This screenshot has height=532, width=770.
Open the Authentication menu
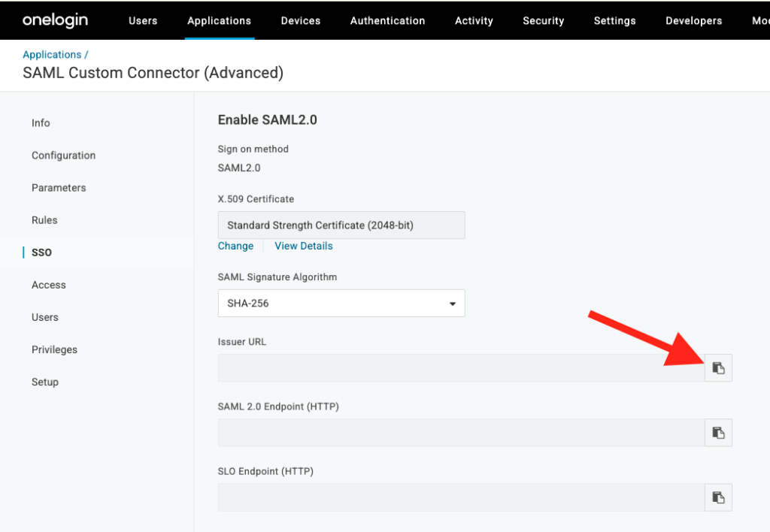click(x=387, y=20)
